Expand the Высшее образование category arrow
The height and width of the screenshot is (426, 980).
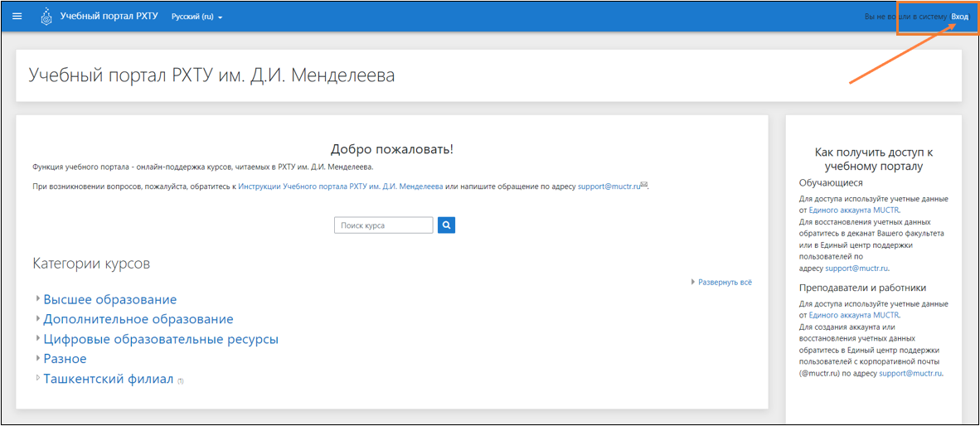38,299
